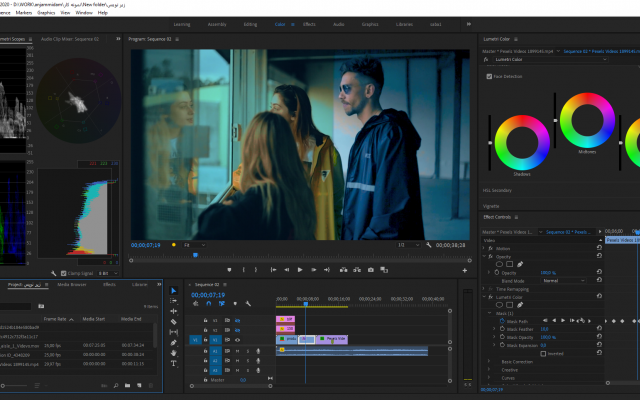Viewport: 640px width, 400px height.
Task: Switch to the Editing workspace
Action: [x=250, y=24]
